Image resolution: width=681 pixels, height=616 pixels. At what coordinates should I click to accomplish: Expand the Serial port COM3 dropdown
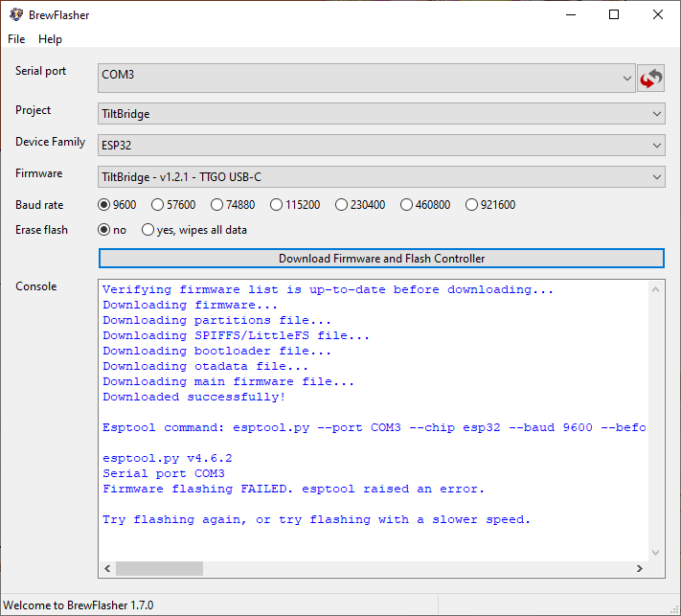[x=367, y=79]
